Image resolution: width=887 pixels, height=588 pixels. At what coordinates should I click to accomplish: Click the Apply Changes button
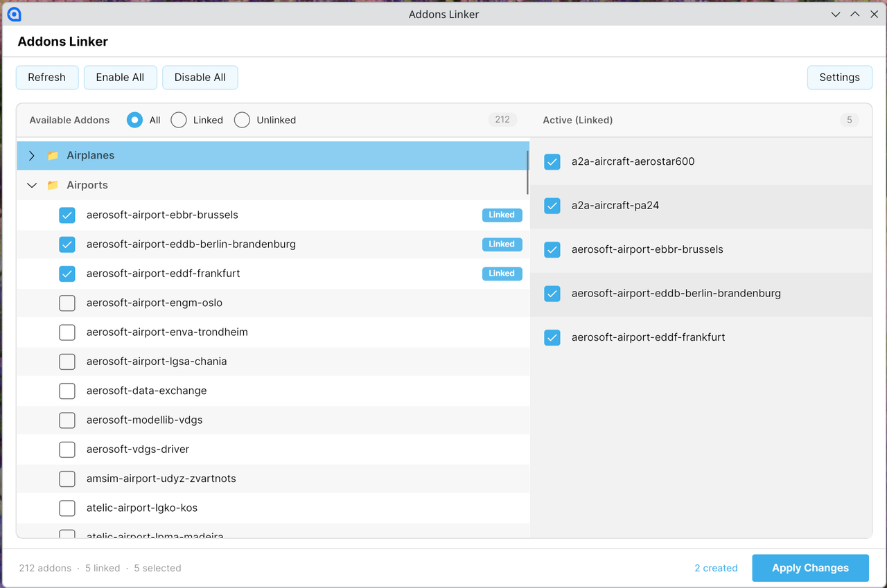[x=811, y=568]
